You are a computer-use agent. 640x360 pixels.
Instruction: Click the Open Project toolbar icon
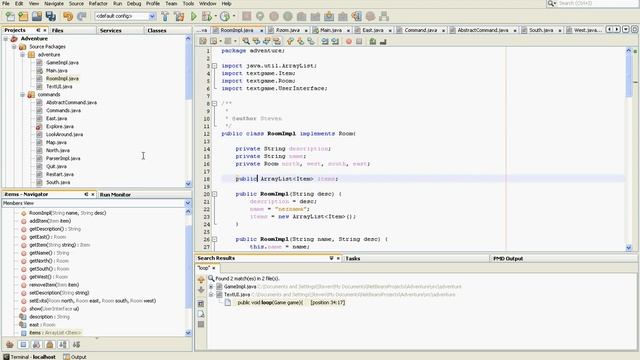[37, 16]
